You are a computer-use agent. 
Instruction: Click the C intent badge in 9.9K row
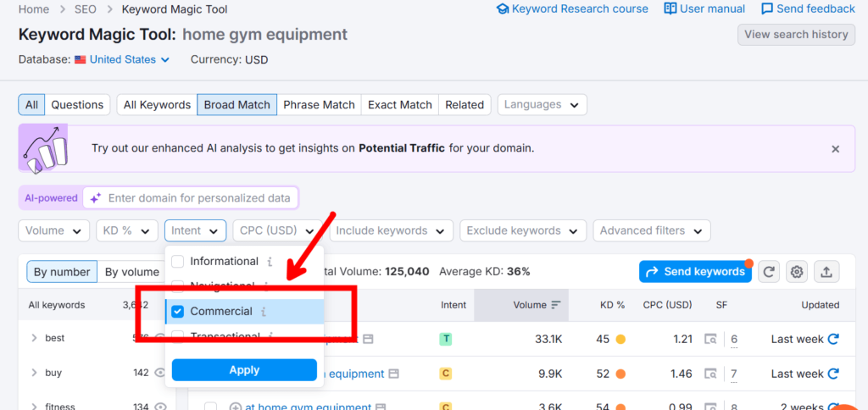pos(446,374)
